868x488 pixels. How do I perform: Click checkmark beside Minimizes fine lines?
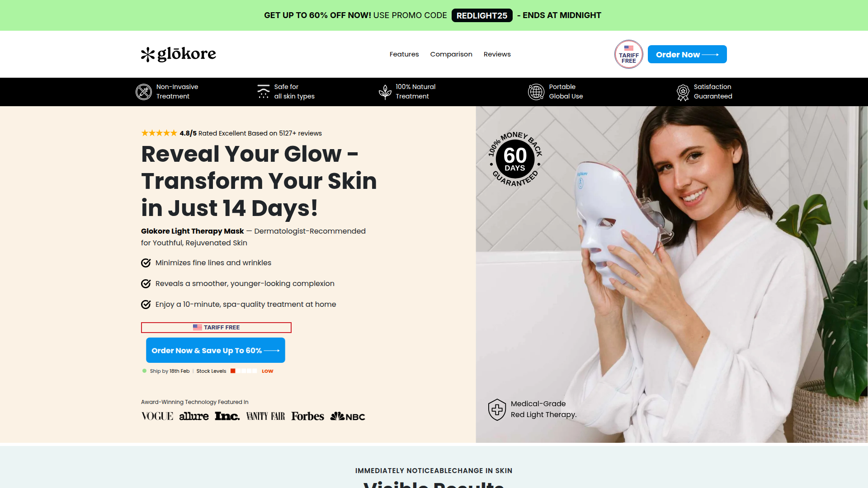[146, 263]
